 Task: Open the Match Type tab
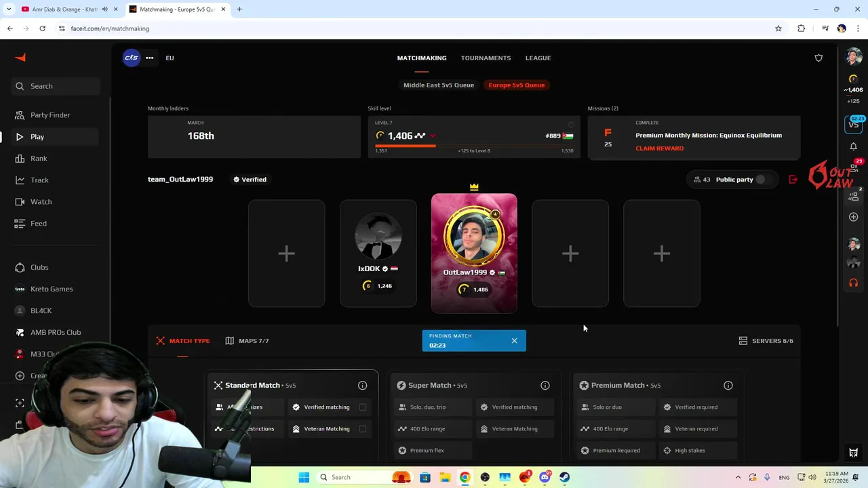pos(182,341)
